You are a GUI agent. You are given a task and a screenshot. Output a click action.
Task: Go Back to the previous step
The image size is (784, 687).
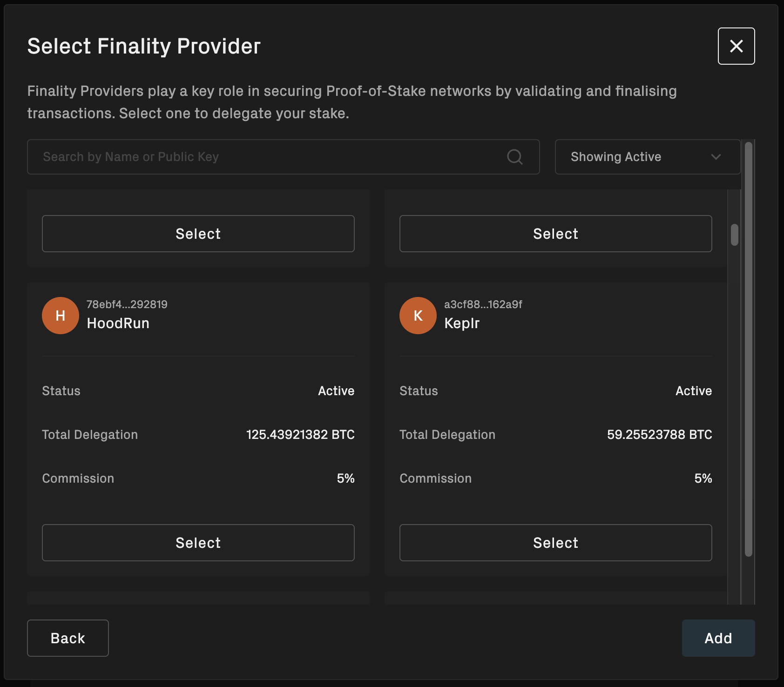[68, 638]
